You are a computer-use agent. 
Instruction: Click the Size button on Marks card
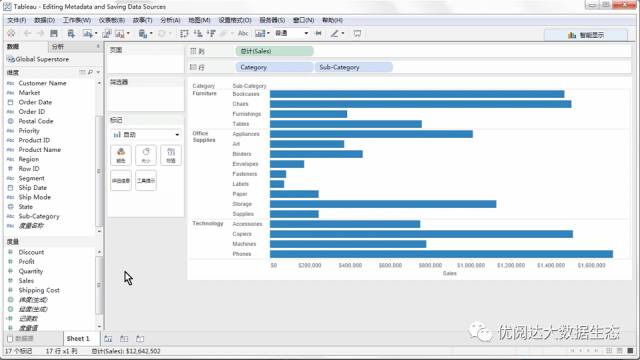coord(146,156)
